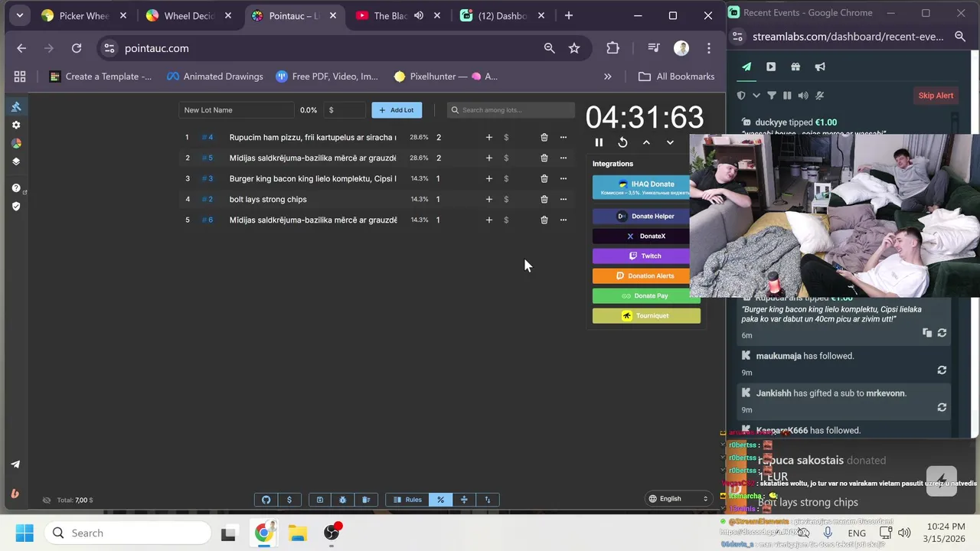Switch to (12) Dashboard browser tab

coord(502,15)
